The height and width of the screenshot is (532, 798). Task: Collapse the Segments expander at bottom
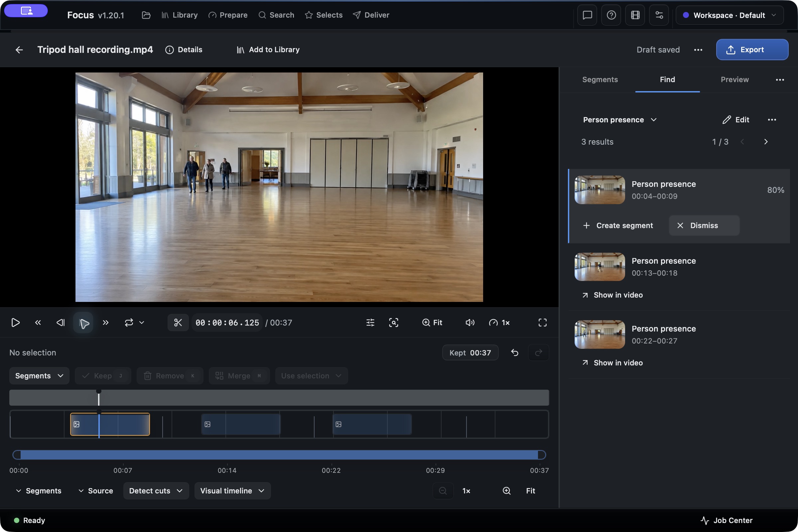coord(38,491)
